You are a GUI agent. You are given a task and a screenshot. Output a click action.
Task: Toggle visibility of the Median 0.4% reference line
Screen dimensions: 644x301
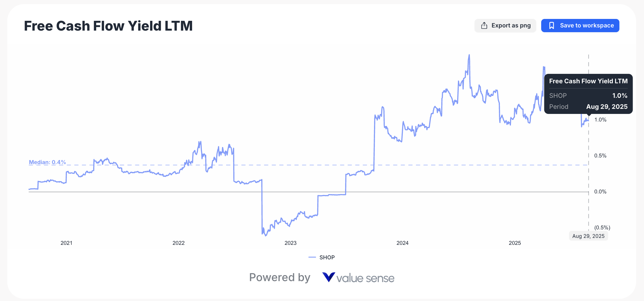click(x=47, y=162)
